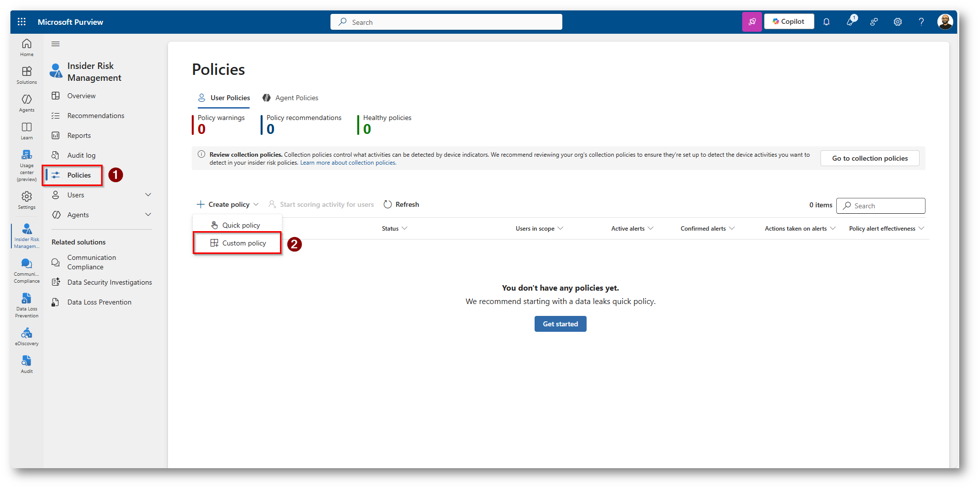Click the Get started button
Screen dimensions: 980x489
560,324
